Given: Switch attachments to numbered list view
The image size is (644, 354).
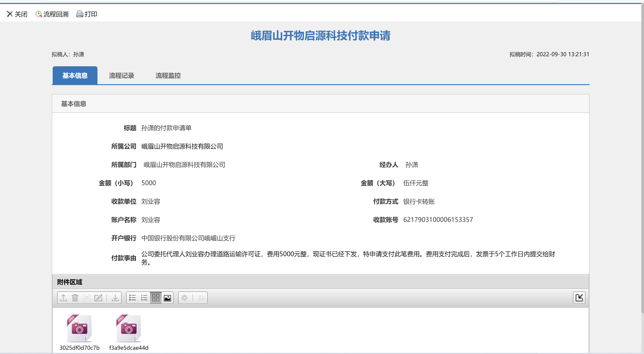Looking at the screenshot, I should pyautogui.click(x=144, y=298).
